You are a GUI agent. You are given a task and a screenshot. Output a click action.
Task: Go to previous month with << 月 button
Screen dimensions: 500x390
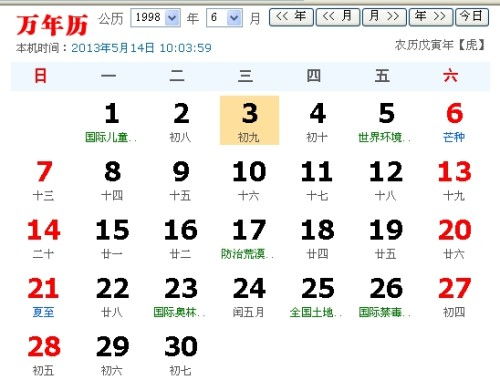click(x=338, y=17)
